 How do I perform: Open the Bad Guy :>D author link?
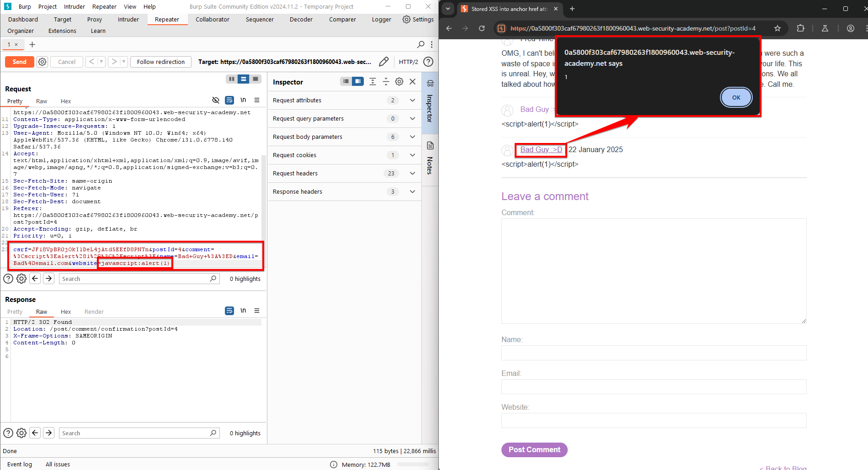[541, 149]
